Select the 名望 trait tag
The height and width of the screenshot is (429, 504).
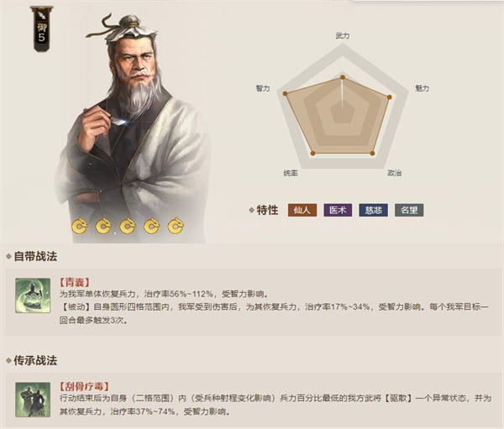(409, 210)
